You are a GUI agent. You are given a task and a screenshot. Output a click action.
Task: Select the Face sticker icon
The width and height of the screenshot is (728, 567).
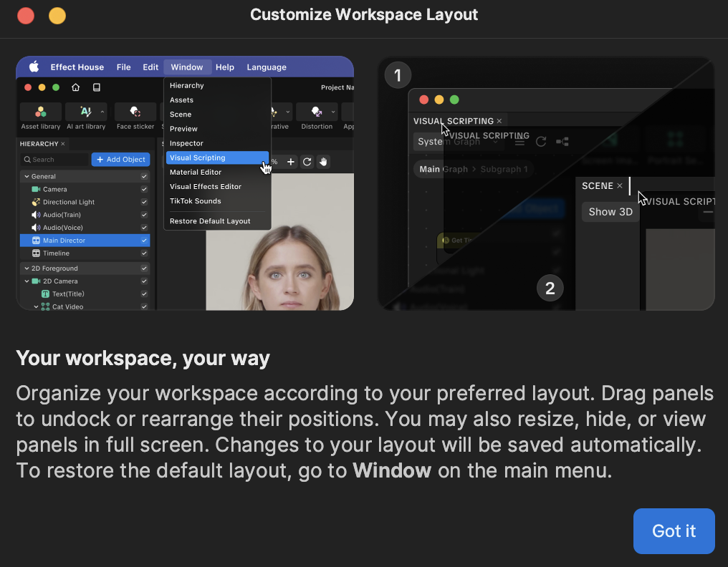135,112
